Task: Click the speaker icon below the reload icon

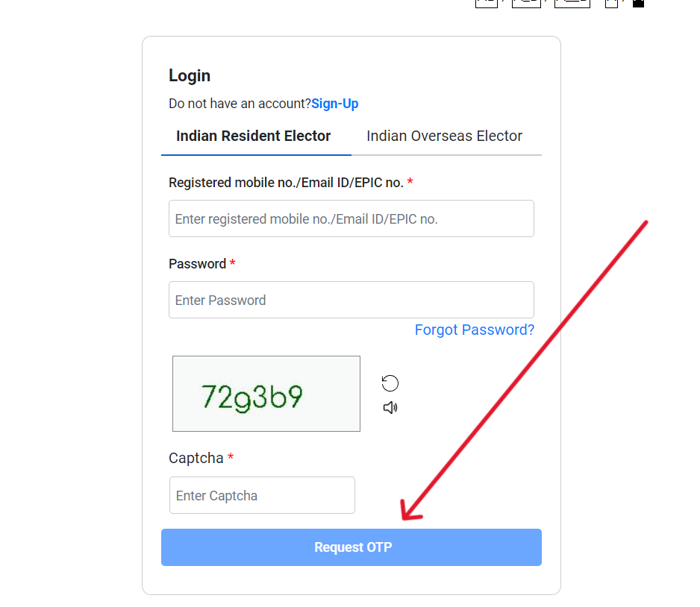Action: (x=390, y=408)
